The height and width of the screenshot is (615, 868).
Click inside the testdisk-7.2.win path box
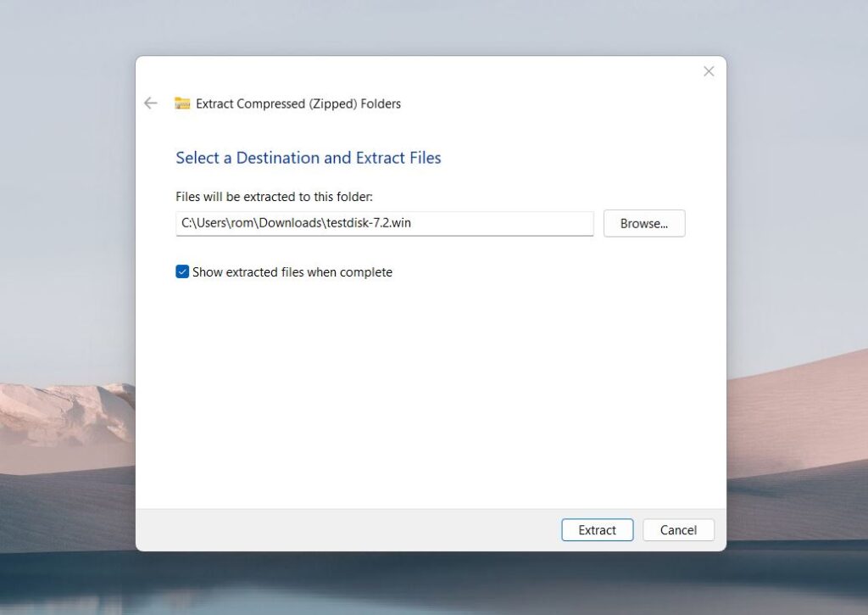coord(381,223)
